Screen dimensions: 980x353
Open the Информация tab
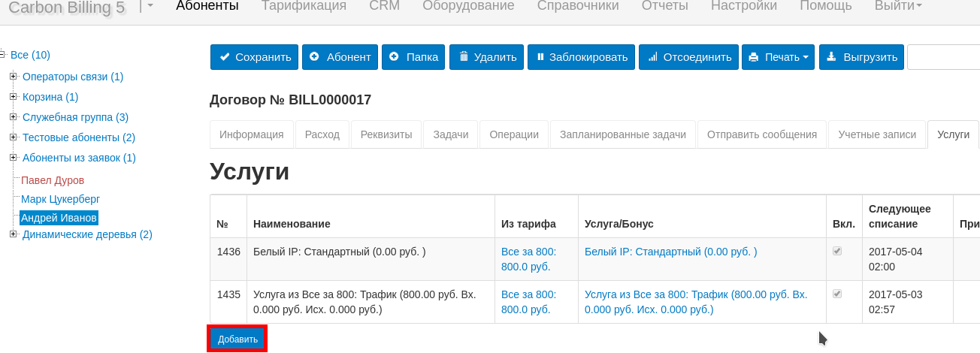point(251,134)
